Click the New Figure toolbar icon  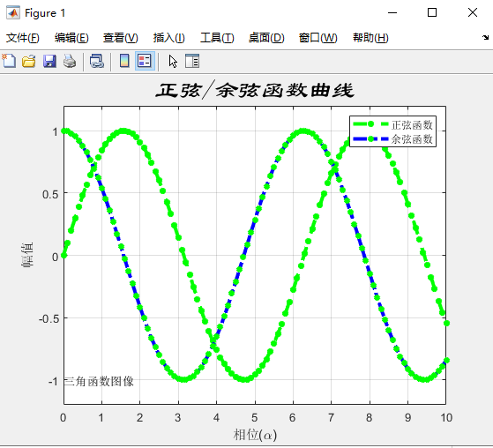tap(9, 61)
